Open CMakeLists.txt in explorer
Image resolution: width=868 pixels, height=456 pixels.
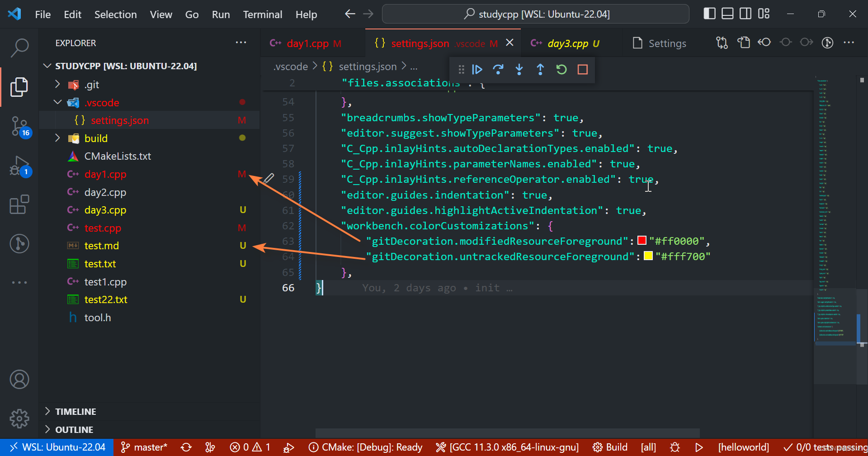(118, 156)
